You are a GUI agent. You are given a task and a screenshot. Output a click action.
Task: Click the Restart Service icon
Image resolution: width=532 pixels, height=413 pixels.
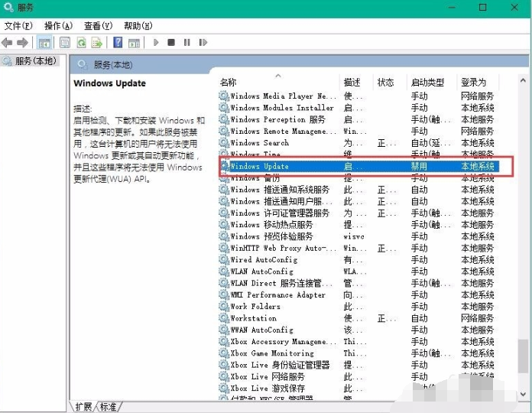tap(203, 42)
